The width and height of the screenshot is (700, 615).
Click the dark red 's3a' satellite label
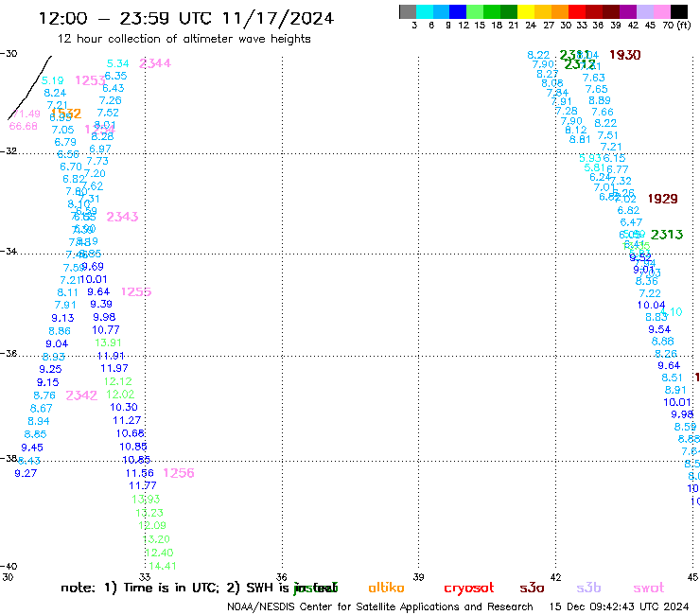[x=532, y=589]
